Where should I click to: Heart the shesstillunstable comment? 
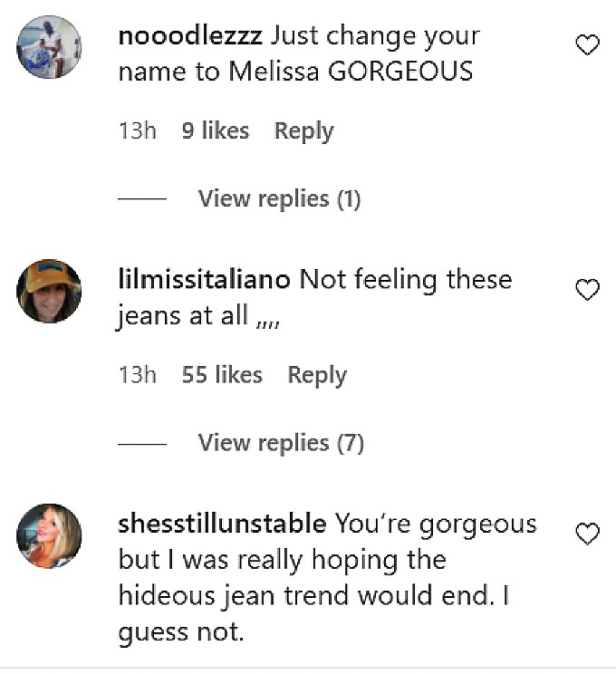588,534
